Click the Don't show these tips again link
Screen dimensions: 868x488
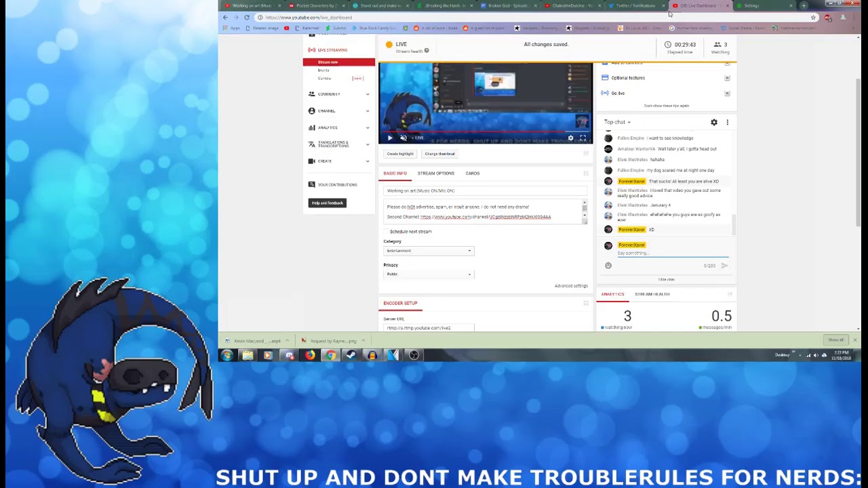coord(666,106)
